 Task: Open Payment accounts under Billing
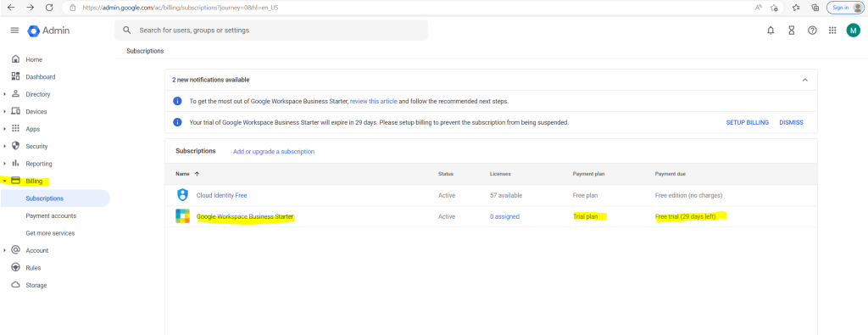pos(51,216)
